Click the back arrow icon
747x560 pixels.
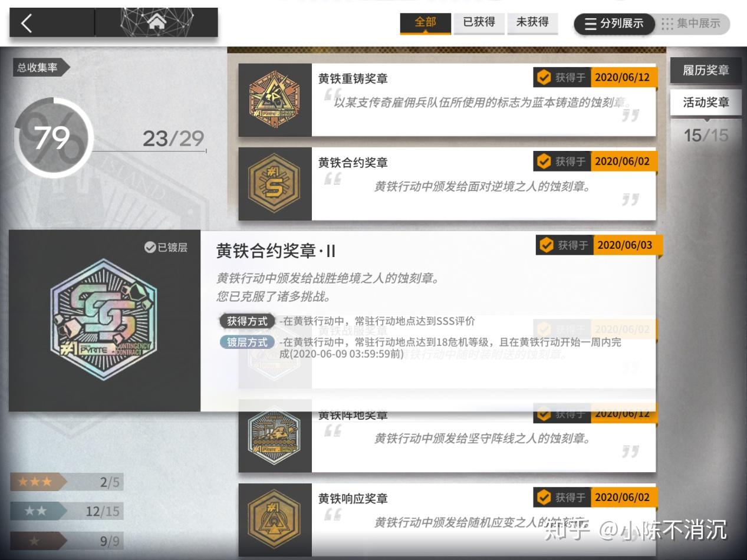27,23
